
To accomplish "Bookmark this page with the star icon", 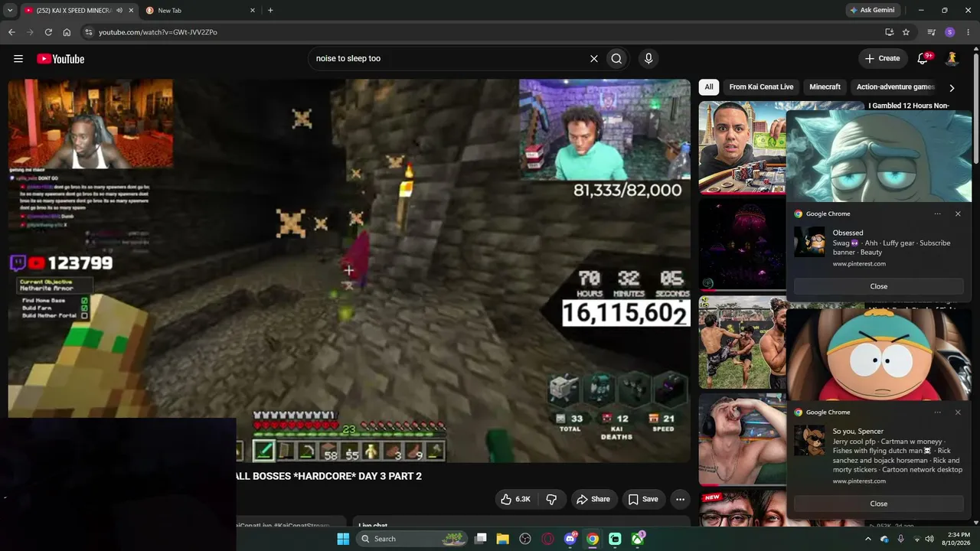I will pyautogui.click(x=906, y=32).
